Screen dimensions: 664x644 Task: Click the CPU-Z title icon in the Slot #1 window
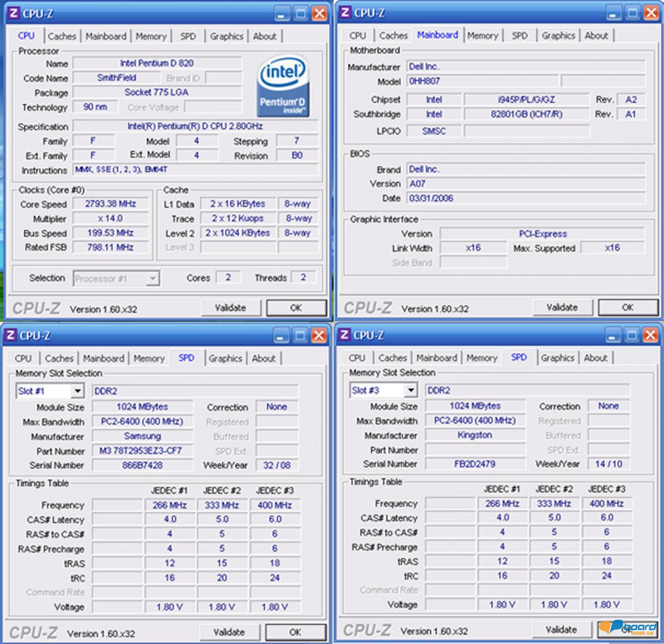(10, 335)
